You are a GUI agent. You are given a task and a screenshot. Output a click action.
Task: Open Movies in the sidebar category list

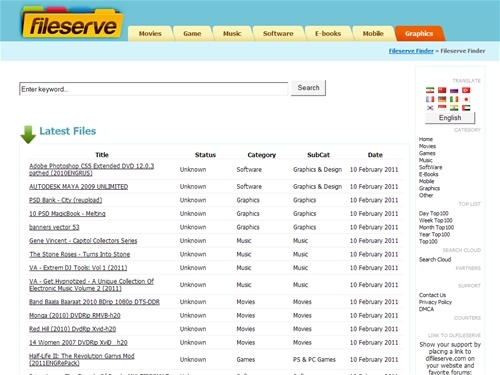(427, 146)
